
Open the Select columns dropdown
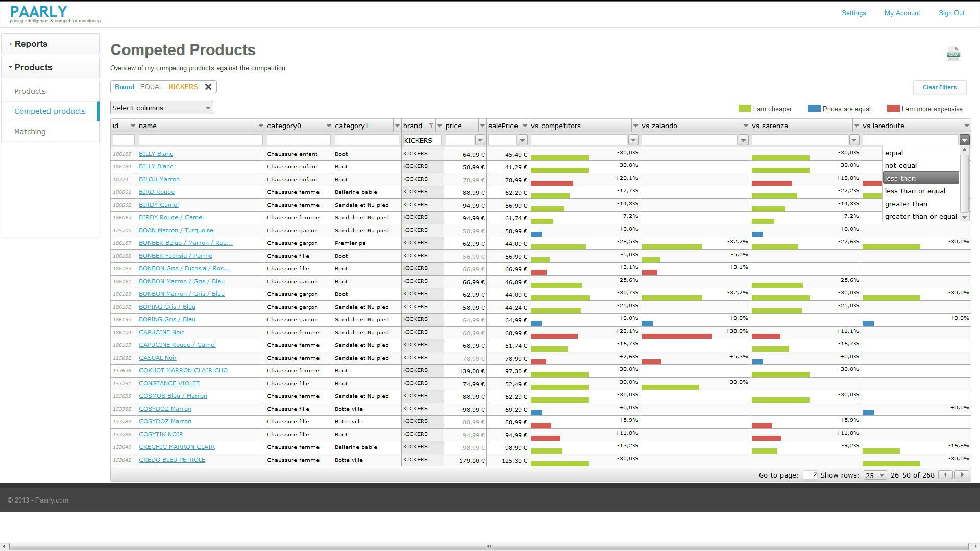coord(161,108)
